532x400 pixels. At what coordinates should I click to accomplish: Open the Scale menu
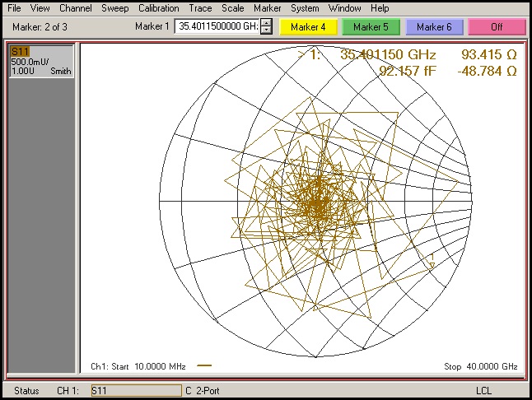pos(232,7)
